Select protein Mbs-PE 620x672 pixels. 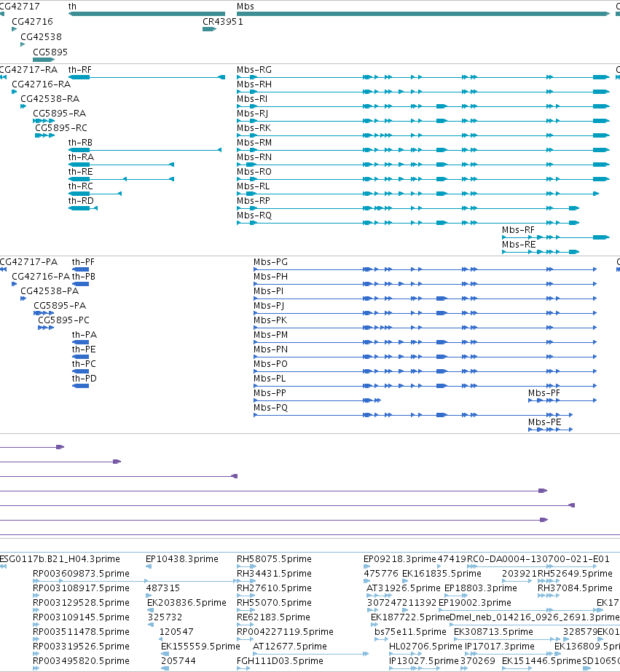[551, 430]
